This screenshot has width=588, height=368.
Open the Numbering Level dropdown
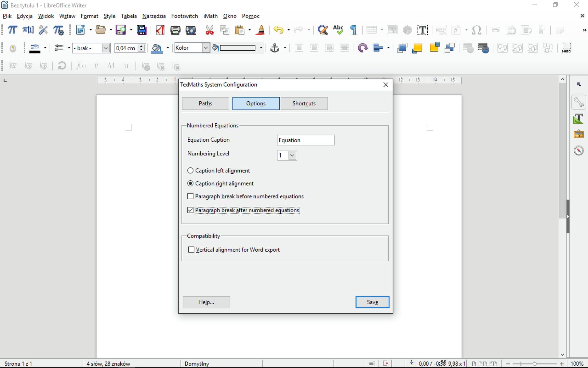pyautogui.click(x=292, y=155)
